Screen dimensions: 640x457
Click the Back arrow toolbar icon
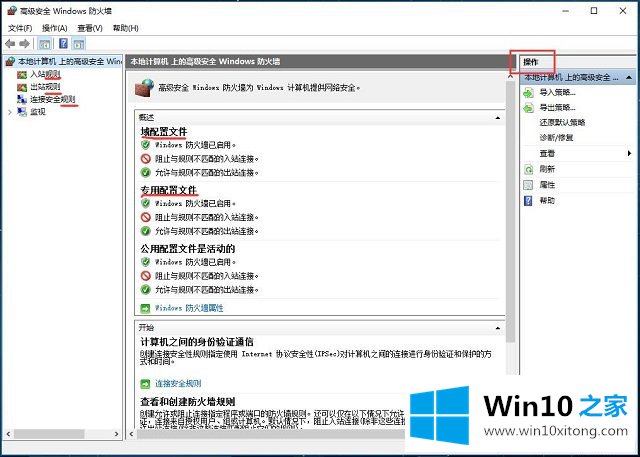pyautogui.click(x=10, y=44)
